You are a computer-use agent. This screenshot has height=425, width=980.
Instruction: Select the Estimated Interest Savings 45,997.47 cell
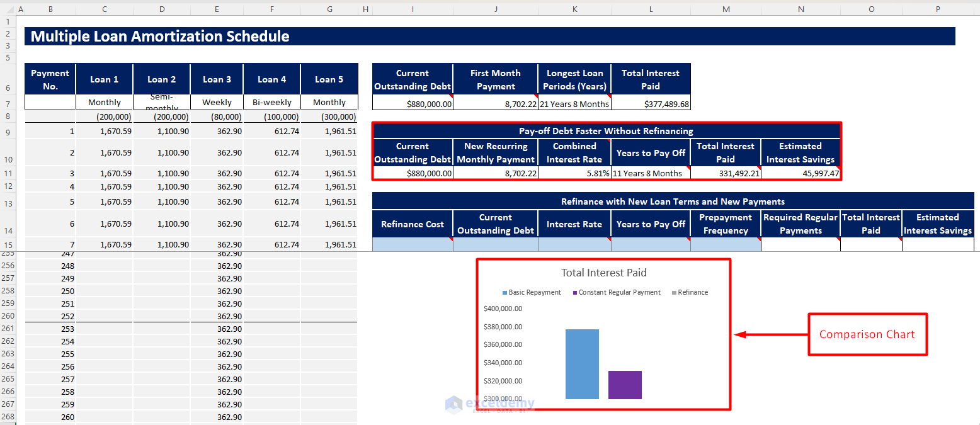pyautogui.click(x=801, y=174)
